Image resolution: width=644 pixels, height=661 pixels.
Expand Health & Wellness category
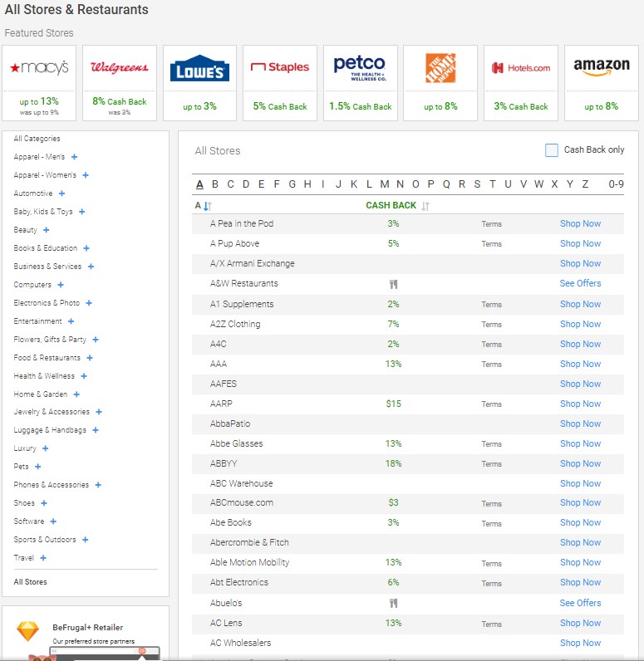[84, 376]
